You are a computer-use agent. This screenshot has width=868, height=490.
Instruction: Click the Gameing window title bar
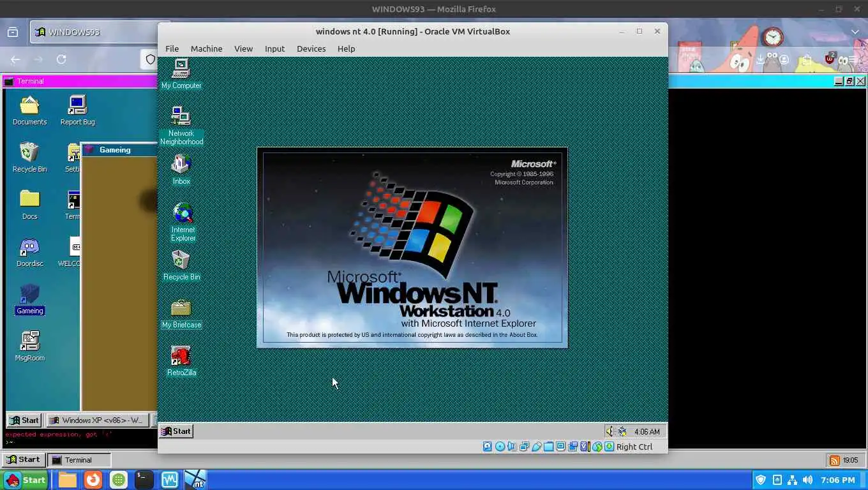[x=120, y=150]
